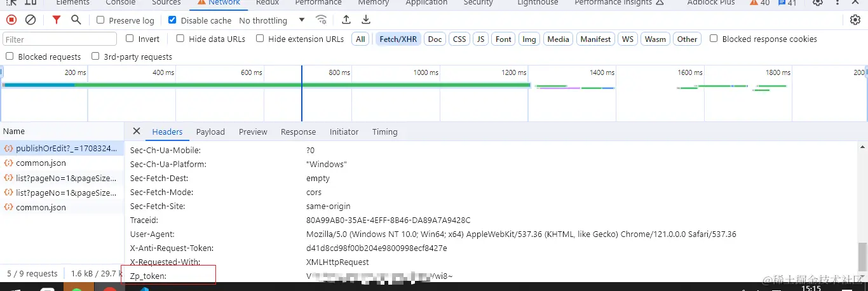Open the Adblock Plus DevTools tab
868x291 pixels.
pos(710,3)
